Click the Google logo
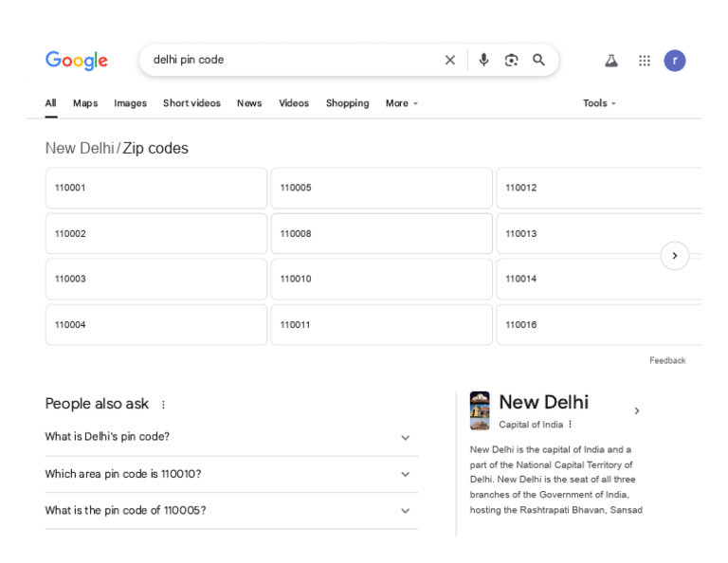The height and width of the screenshot is (563, 728). (77, 61)
